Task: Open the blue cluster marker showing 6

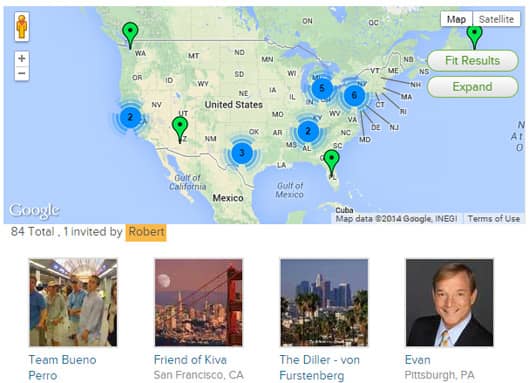Action: 354,95
